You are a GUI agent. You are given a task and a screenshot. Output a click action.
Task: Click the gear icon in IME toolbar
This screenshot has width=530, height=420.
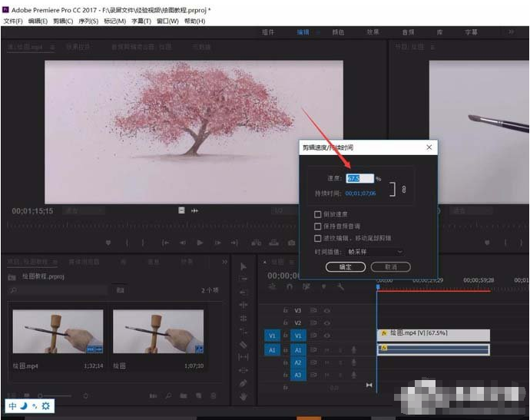pyautogui.click(x=45, y=405)
